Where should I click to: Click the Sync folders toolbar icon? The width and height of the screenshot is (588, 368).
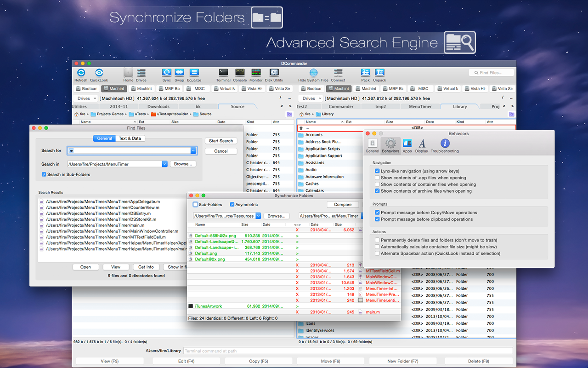coord(167,72)
